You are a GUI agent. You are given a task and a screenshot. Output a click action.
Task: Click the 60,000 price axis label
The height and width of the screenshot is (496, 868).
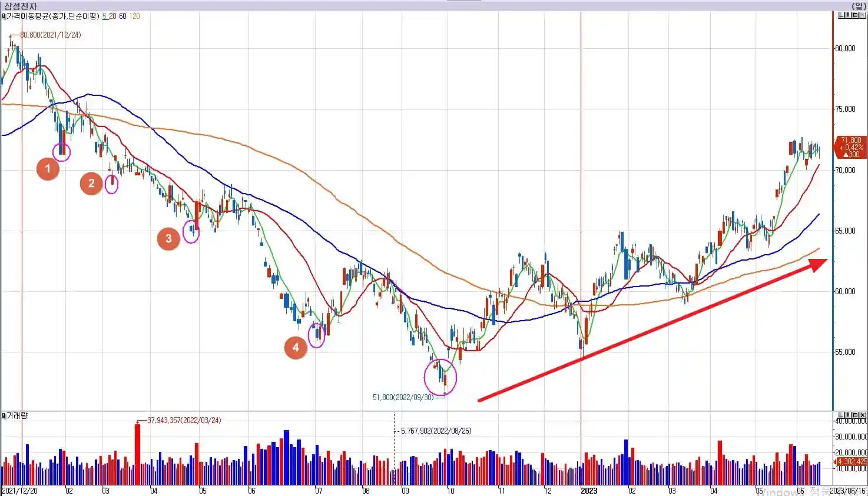point(845,291)
